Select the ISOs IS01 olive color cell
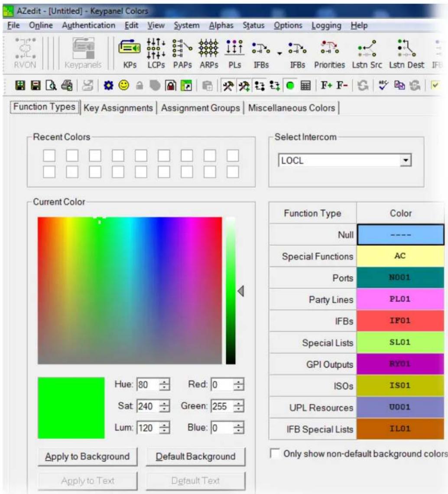 click(x=400, y=385)
